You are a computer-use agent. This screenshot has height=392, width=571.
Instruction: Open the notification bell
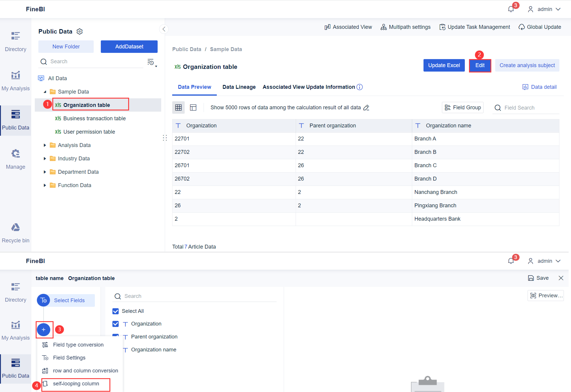click(x=511, y=9)
